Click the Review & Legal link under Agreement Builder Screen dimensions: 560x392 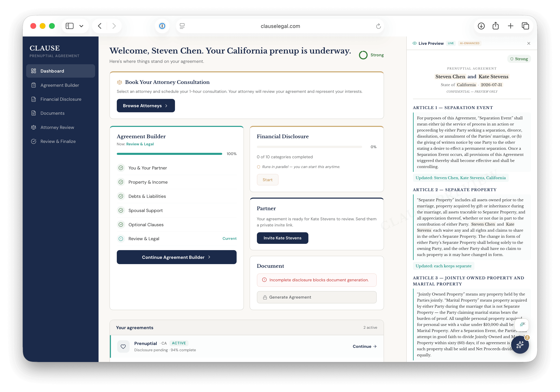coord(140,144)
